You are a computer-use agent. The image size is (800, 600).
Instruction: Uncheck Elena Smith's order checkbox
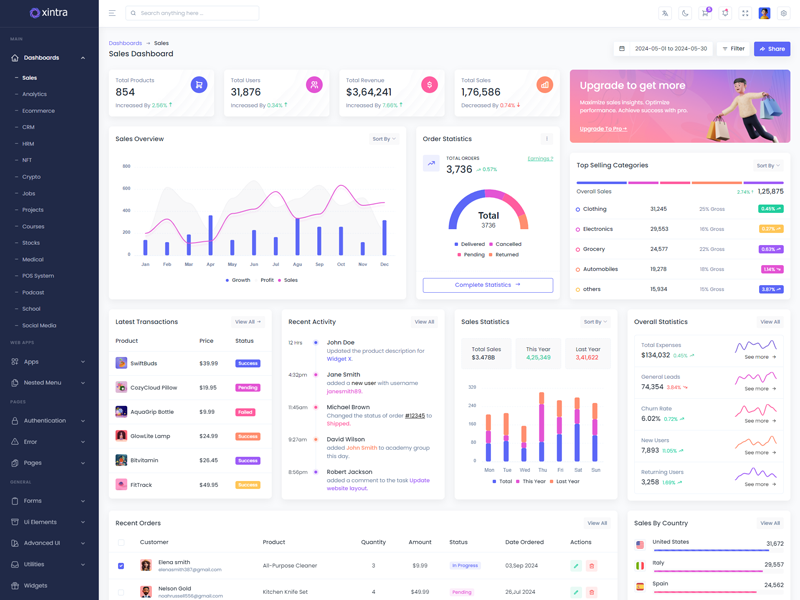[x=121, y=566]
